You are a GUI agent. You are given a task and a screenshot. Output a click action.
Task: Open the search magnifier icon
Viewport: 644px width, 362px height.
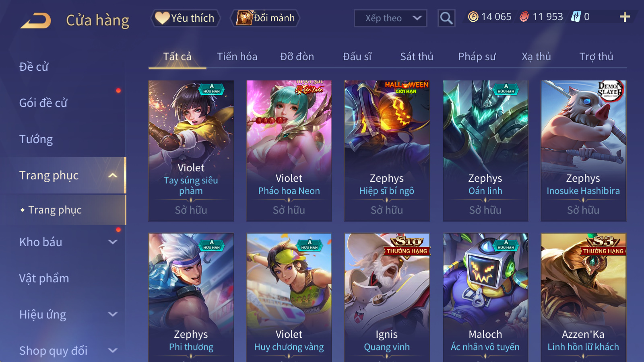446,18
